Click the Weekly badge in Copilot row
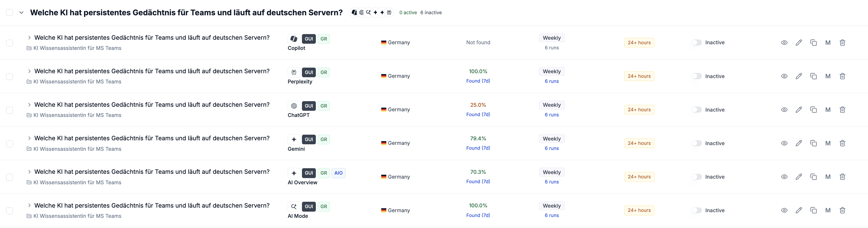868x228 pixels. point(552,38)
